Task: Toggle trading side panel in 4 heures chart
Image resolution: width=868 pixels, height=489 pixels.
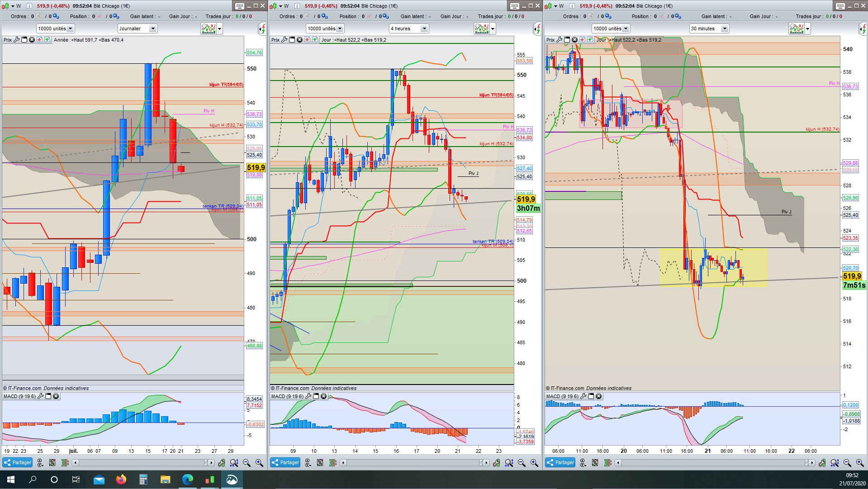Action: coord(537,29)
